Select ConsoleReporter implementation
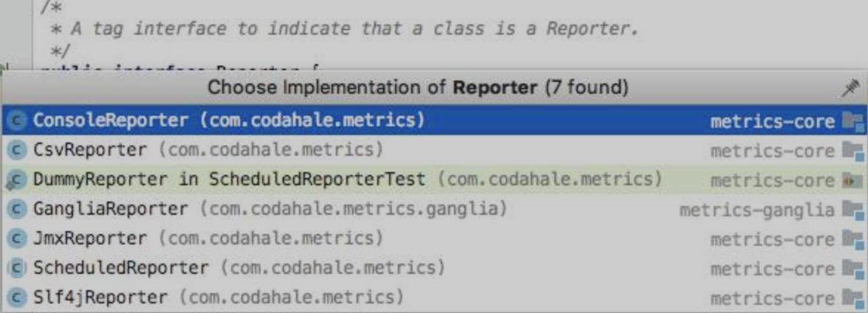Viewport: 868px width, 313px height. coord(111,120)
